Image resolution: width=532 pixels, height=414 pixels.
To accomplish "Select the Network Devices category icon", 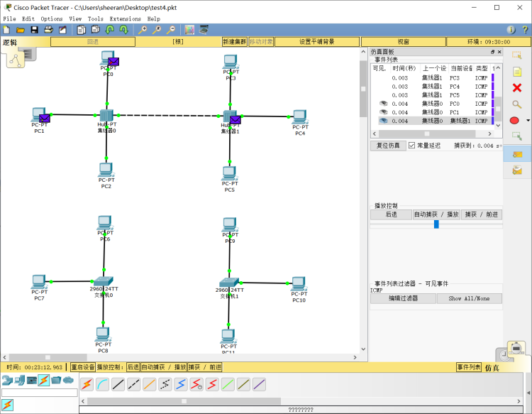I will (x=7, y=380).
